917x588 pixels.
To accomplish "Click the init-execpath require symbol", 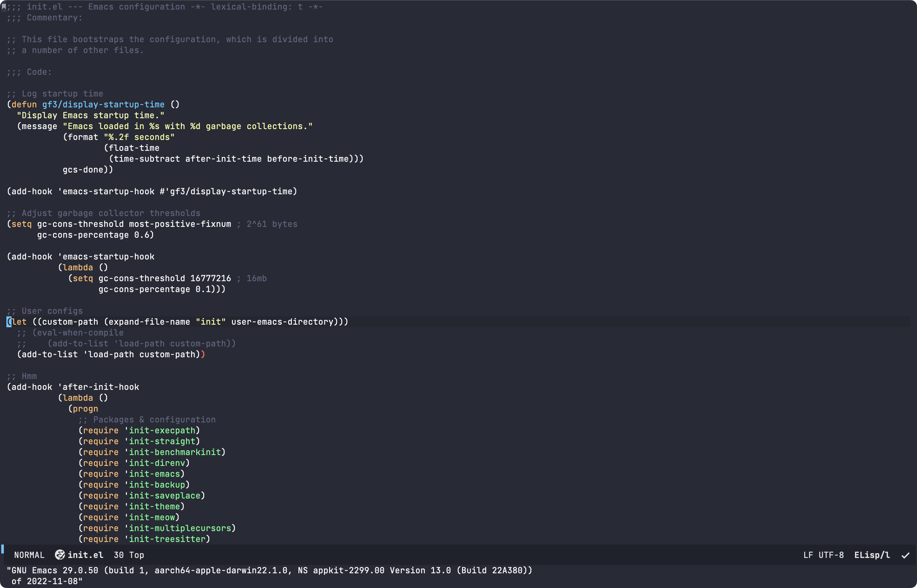I will click(x=162, y=430).
